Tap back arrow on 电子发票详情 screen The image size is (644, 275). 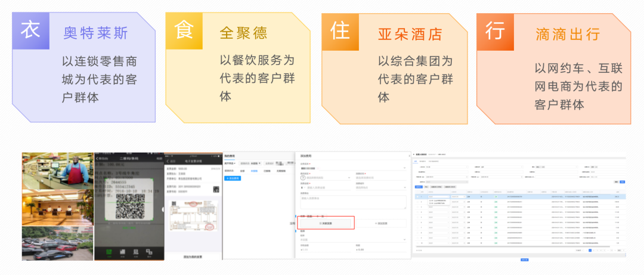(x=168, y=161)
